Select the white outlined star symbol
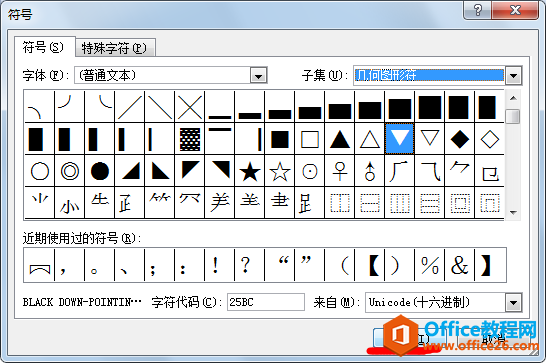Screen dimensions: 546x363 (280, 171)
